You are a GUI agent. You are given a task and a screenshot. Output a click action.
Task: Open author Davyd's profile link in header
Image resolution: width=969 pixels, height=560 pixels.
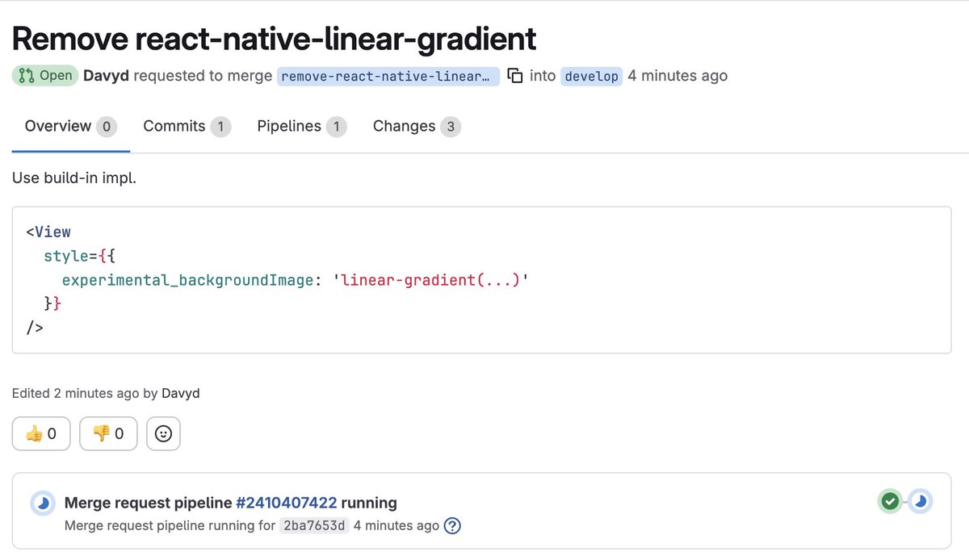click(106, 76)
